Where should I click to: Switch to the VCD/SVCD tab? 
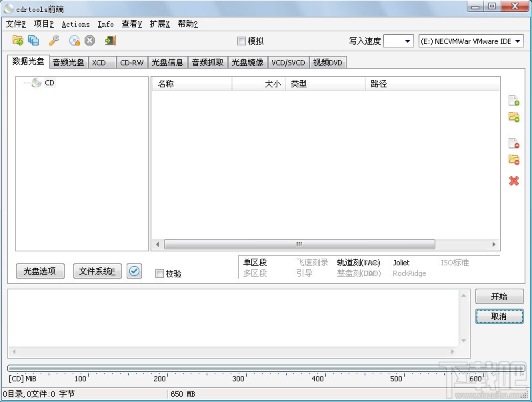289,63
